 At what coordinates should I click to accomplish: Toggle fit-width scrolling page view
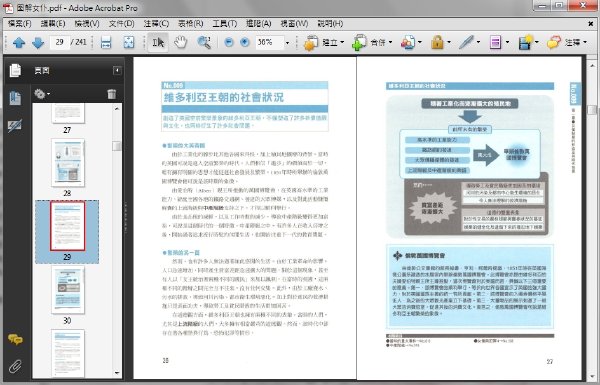coord(106,42)
